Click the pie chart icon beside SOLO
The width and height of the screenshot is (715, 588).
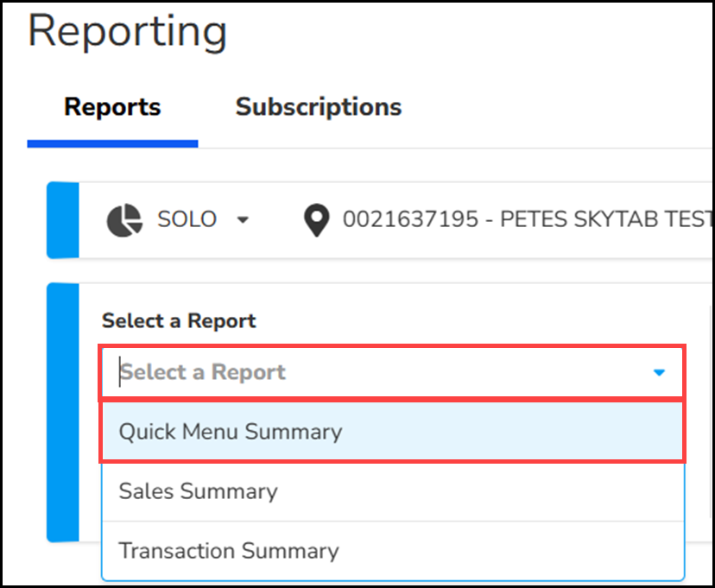pos(124,220)
